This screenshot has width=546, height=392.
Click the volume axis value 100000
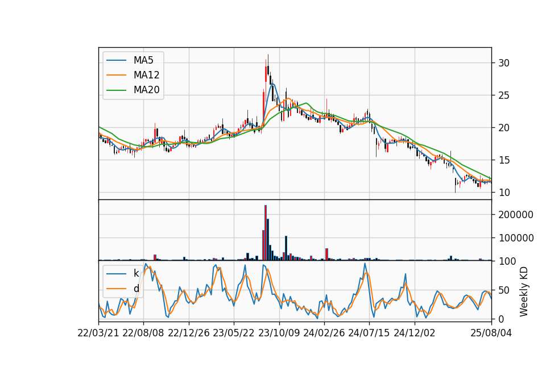pyautogui.click(x=516, y=238)
